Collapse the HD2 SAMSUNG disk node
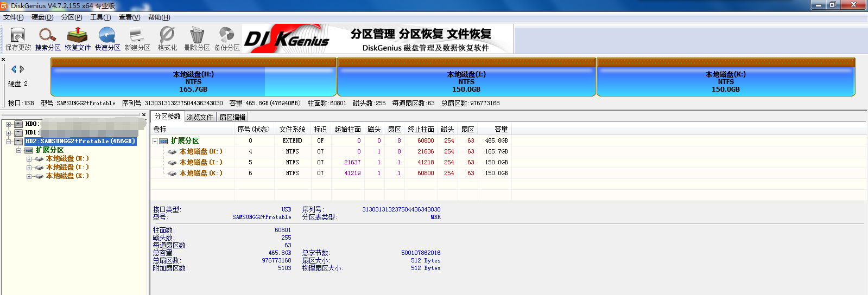This screenshot has height=295, width=868. tap(8, 142)
